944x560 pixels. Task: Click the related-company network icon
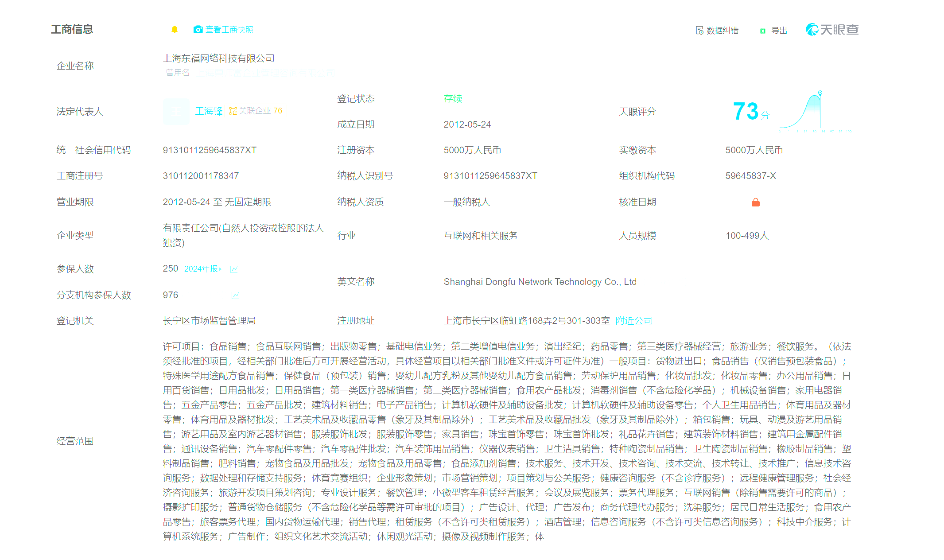tap(233, 111)
